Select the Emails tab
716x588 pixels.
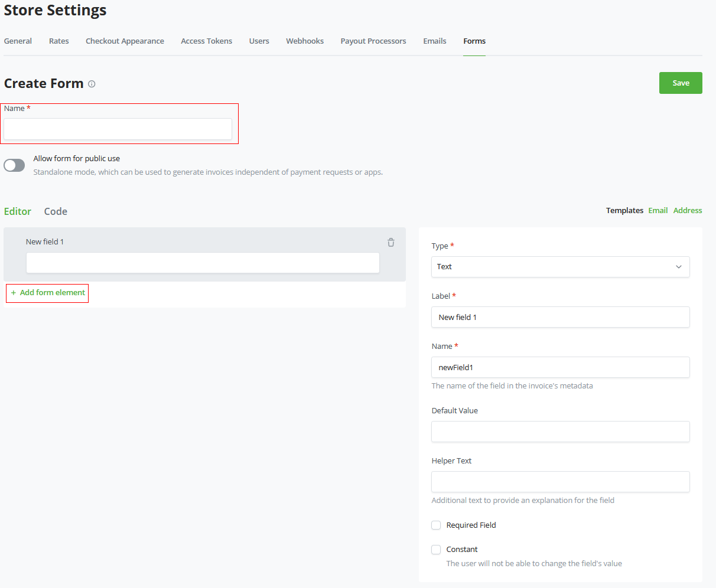pyautogui.click(x=434, y=41)
